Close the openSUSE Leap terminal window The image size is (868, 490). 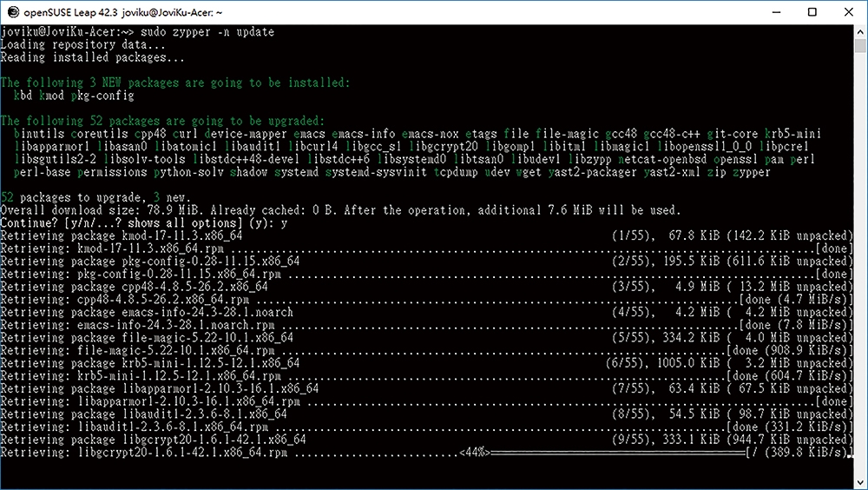[x=849, y=12]
